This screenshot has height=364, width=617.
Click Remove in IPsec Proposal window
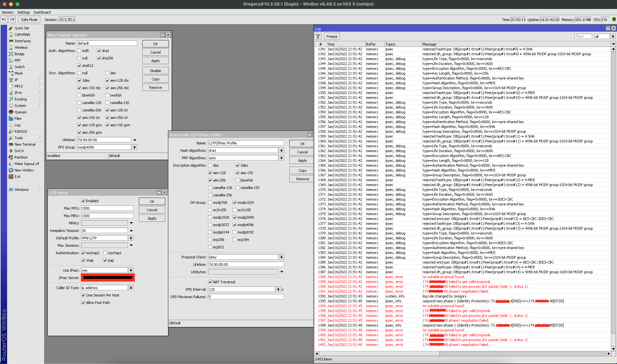coord(156,88)
